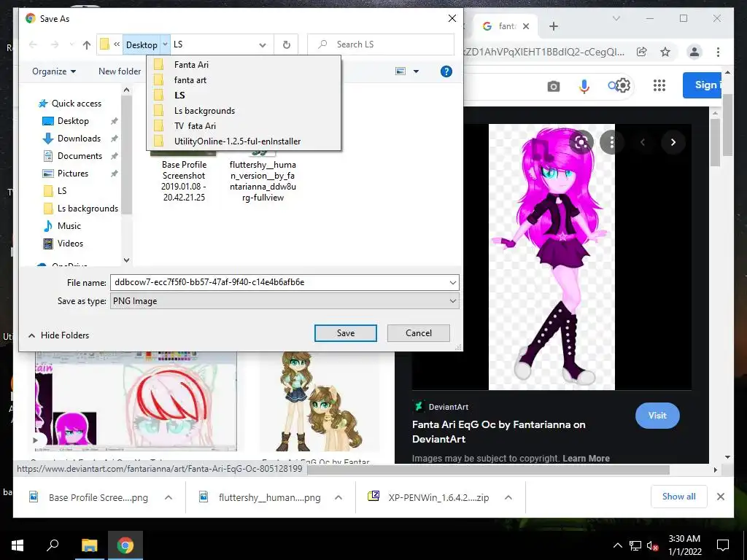Open LS folder in navigation pane
The image size is (747, 560).
(62, 191)
